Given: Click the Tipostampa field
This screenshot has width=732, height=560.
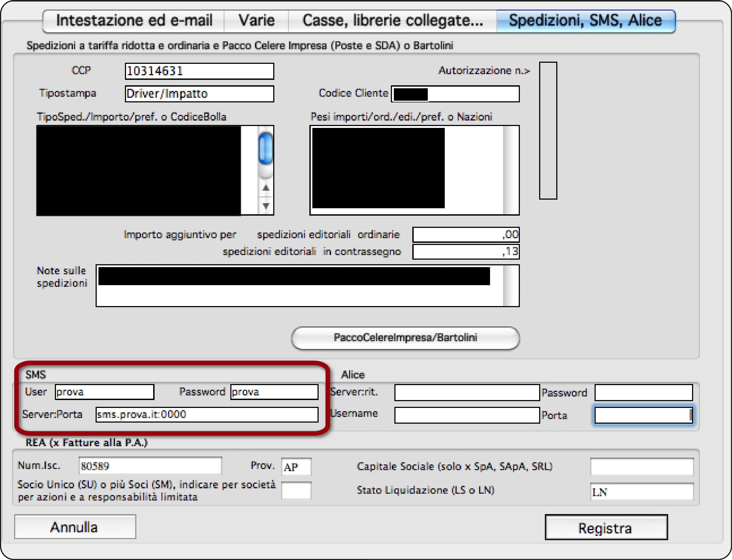Looking at the screenshot, I should click(199, 94).
